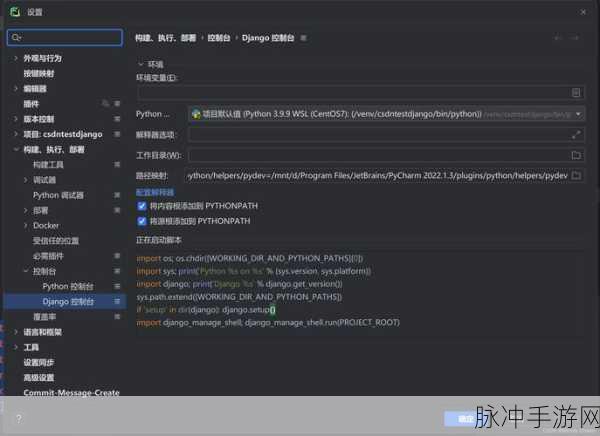Click the django.setup() line in startup script
The image size is (600, 436).
(x=206, y=309)
